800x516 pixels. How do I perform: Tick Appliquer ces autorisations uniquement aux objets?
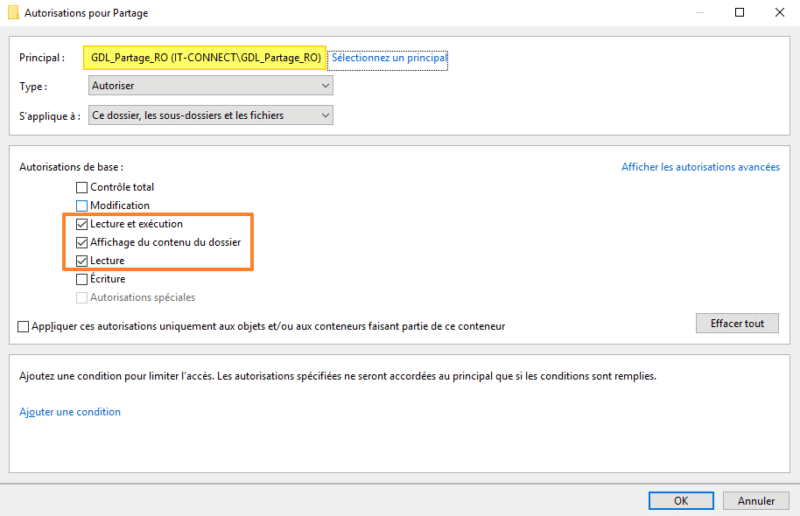(x=23, y=327)
